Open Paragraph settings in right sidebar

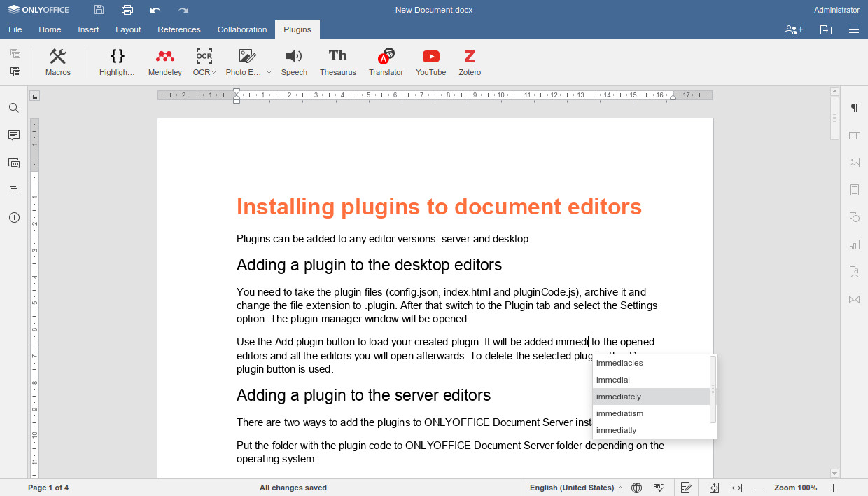pyautogui.click(x=855, y=108)
